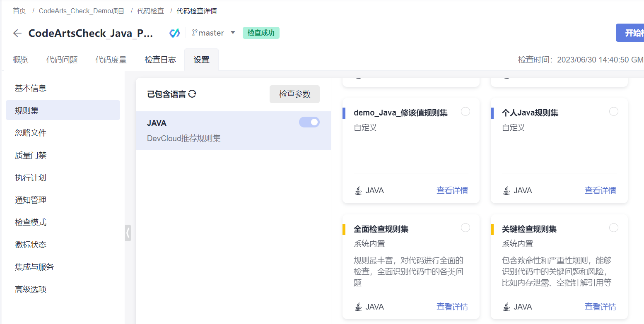Image resolution: width=644 pixels, height=324 pixels.
Task: Click Java icon on 关键检查规则集 card
Action: pyautogui.click(x=506, y=307)
